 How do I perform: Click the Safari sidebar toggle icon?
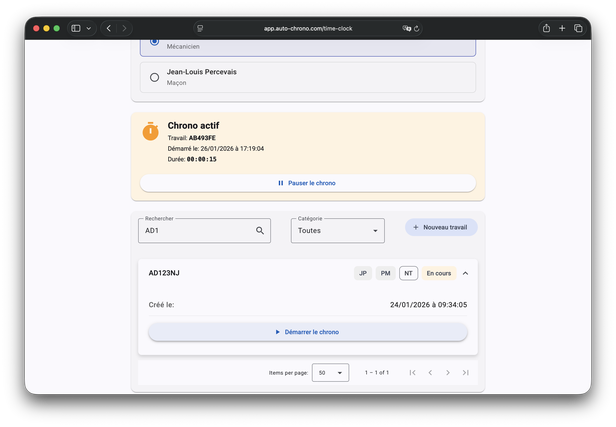[76, 28]
